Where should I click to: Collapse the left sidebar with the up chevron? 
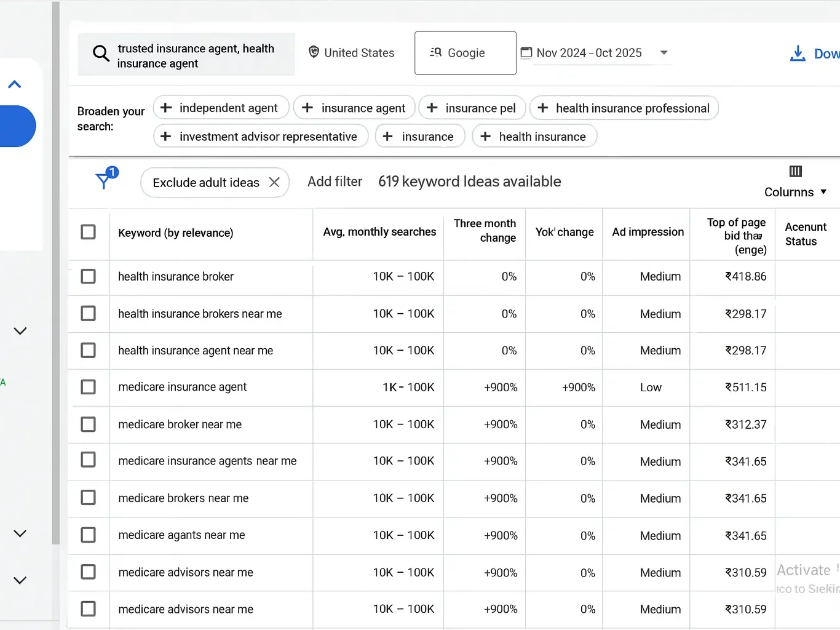14,84
